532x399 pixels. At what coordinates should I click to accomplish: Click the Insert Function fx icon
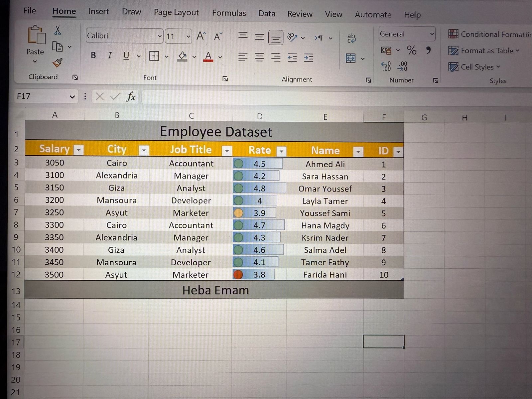point(131,96)
